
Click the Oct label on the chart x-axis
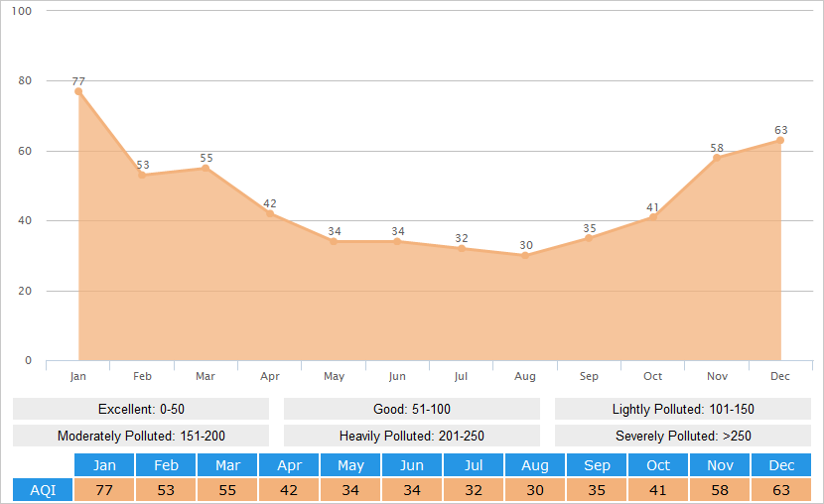pos(652,376)
